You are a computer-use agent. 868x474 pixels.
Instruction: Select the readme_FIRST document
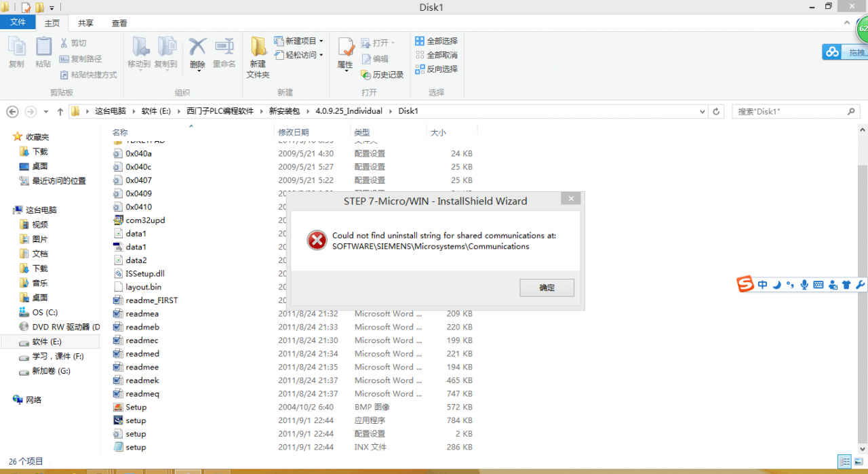(151, 300)
